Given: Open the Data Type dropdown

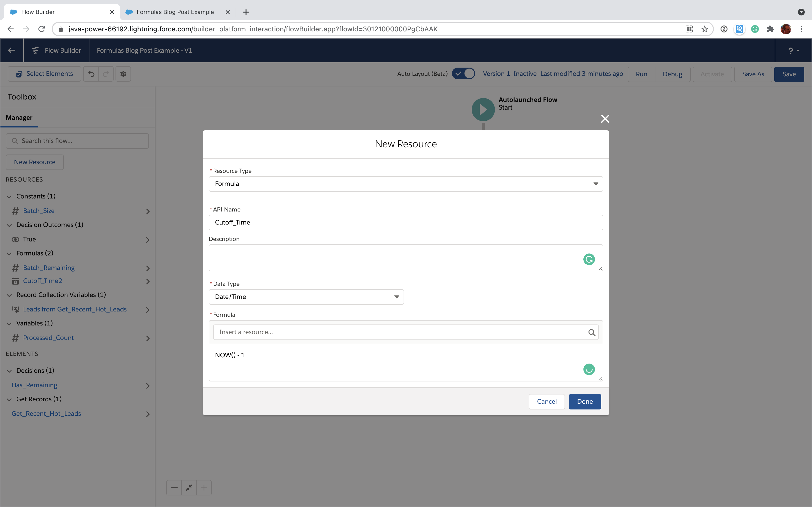Looking at the screenshot, I should tap(397, 297).
